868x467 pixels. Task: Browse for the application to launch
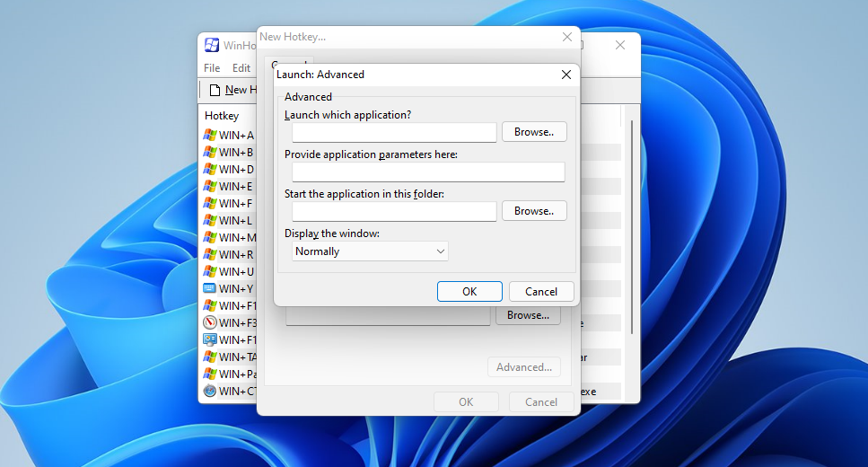coord(534,132)
